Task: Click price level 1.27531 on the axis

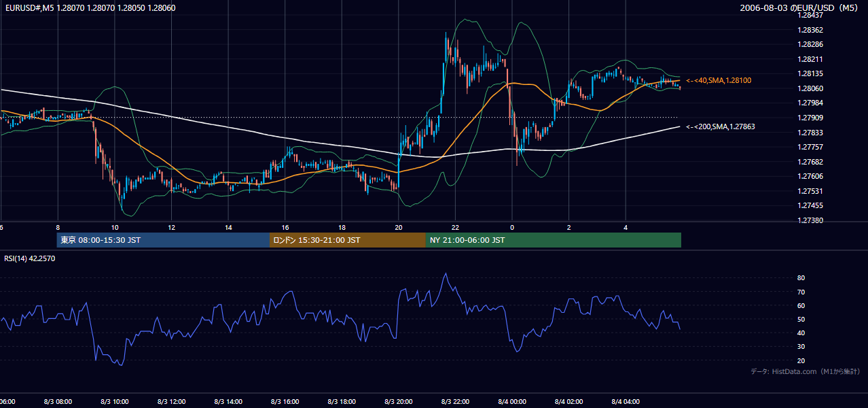Action: pyautogui.click(x=810, y=191)
